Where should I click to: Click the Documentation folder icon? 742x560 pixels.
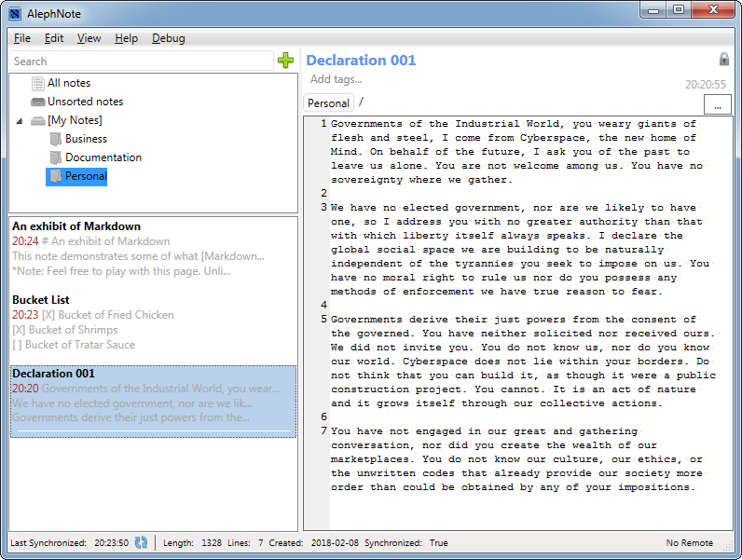click(55, 157)
